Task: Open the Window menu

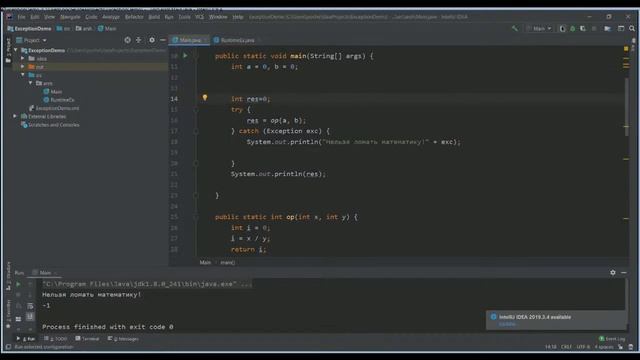Action: click(x=218, y=17)
